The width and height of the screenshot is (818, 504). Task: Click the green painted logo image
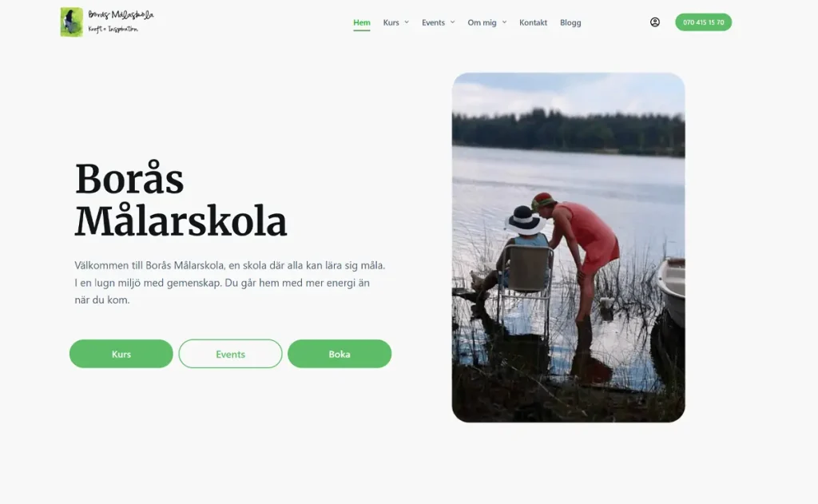point(71,22)
